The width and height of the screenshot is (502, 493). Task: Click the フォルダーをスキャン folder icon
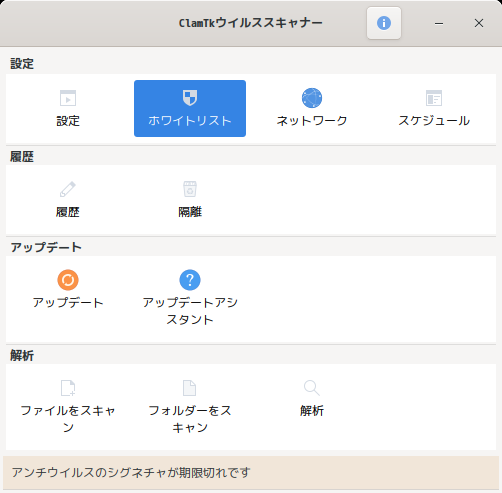click(190, 388)
